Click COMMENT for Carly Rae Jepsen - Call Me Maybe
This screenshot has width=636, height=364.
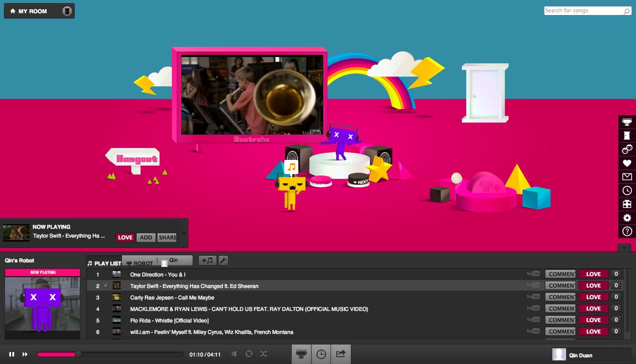click(560, 297)
